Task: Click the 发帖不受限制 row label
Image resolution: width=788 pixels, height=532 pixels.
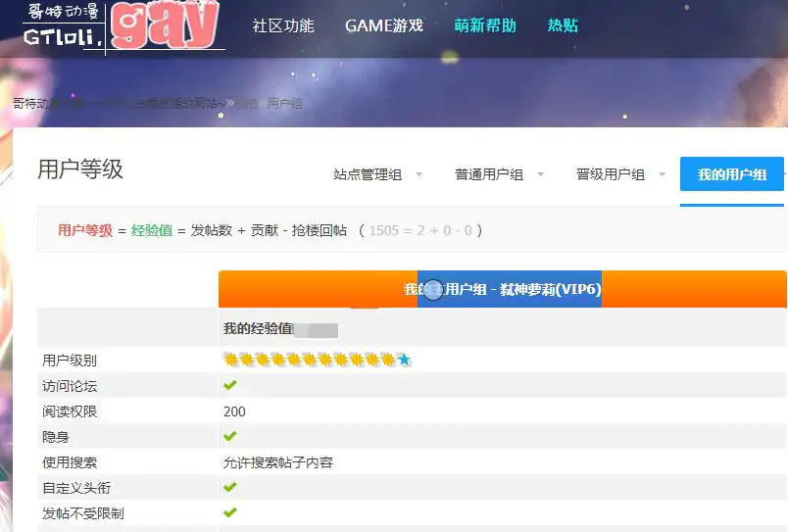Action: point(83,514)
